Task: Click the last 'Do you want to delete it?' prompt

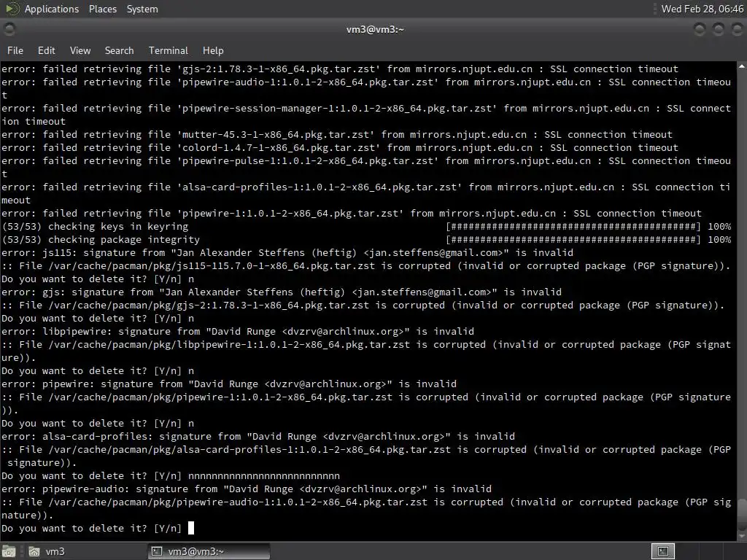Action: [91, 528]
